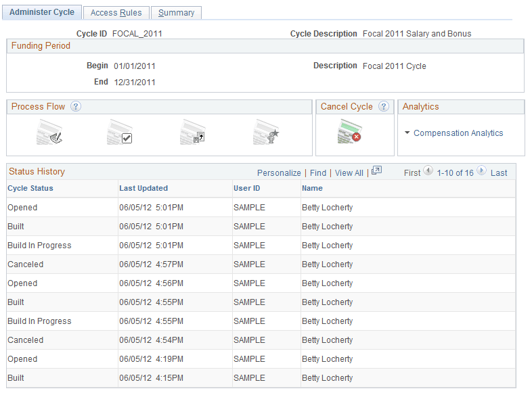Click 'Build In Progress' in 5:01PM row
This screenshot has width=532, height=395.
(39, 246)
